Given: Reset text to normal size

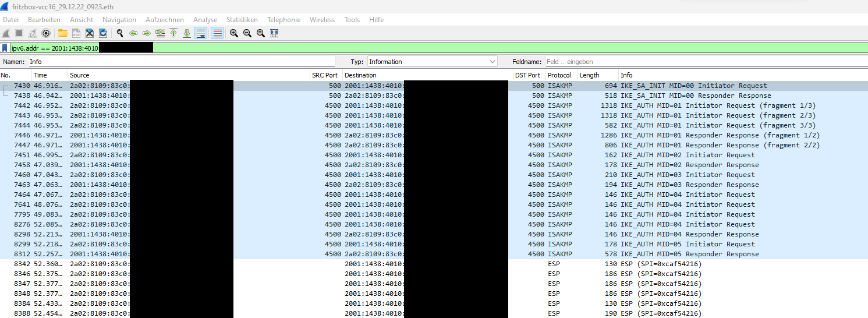Looking at the screenshot, I should [260, 33].
